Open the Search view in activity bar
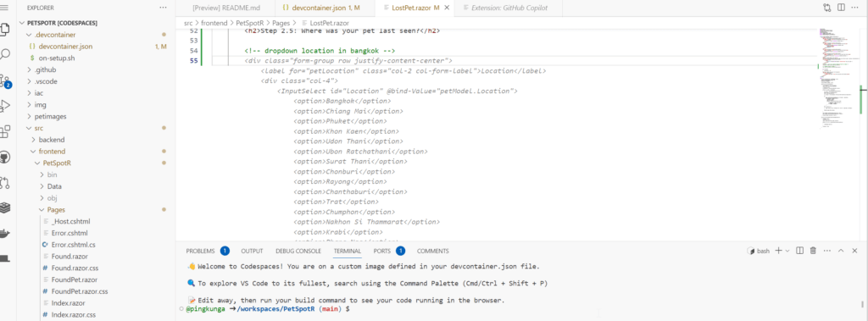 5,54
